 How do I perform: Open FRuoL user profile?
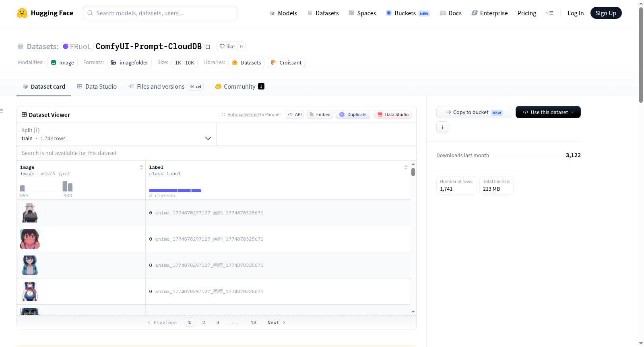point(80,46)
